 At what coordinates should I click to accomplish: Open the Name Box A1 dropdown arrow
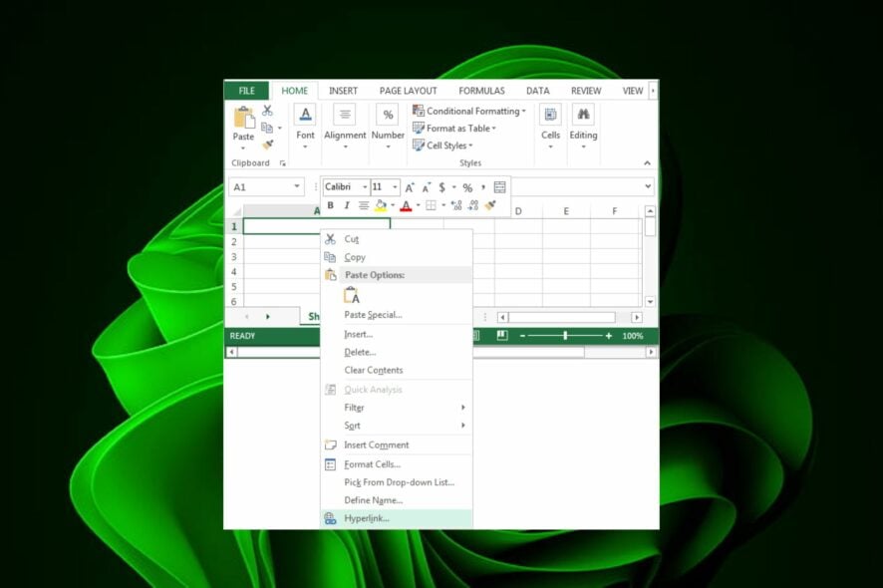(297, 186)
